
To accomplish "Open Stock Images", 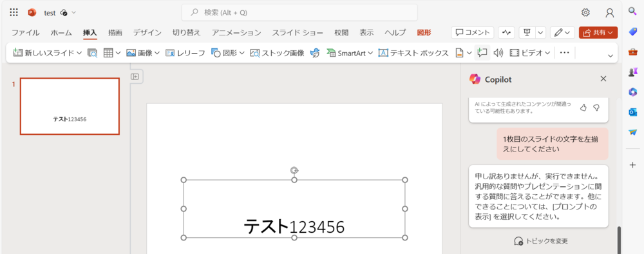I will point(277,53).
